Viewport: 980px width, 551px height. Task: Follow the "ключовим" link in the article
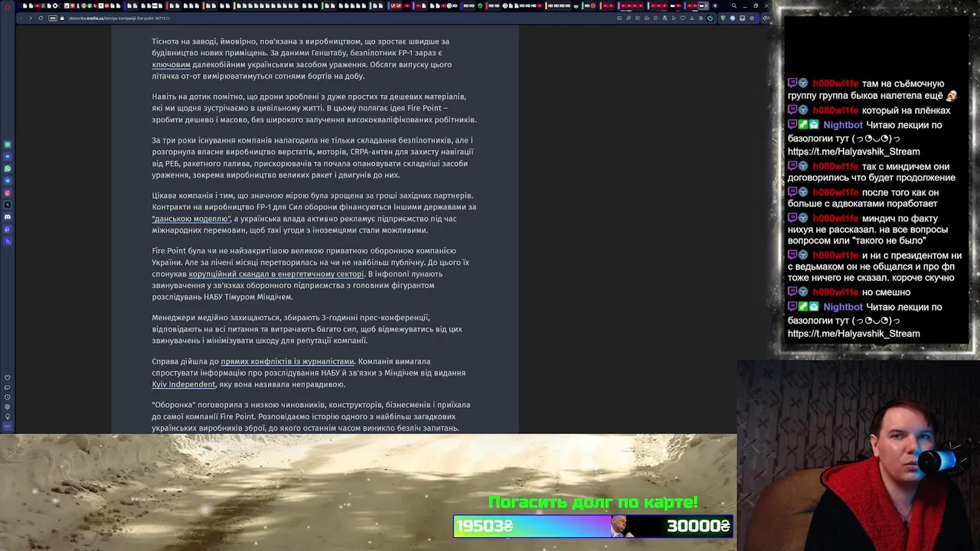click(171, 64)
